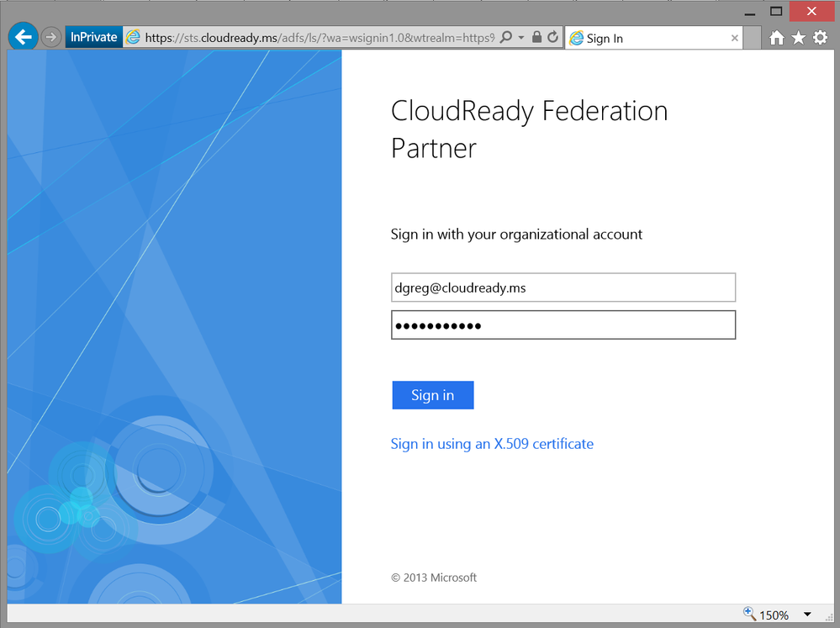Open the Tools gear menu
This screenshot has width=840, height=628.
coord(820,38)
